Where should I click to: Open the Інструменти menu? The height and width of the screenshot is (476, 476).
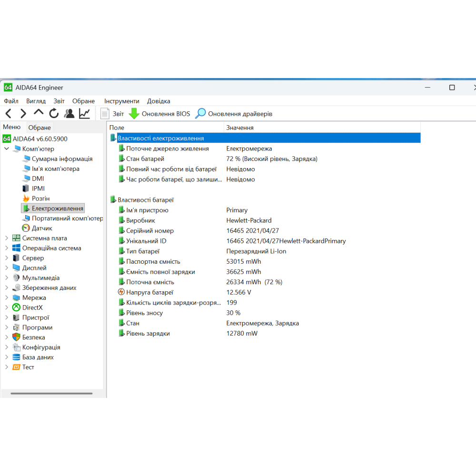coord(122,101)
